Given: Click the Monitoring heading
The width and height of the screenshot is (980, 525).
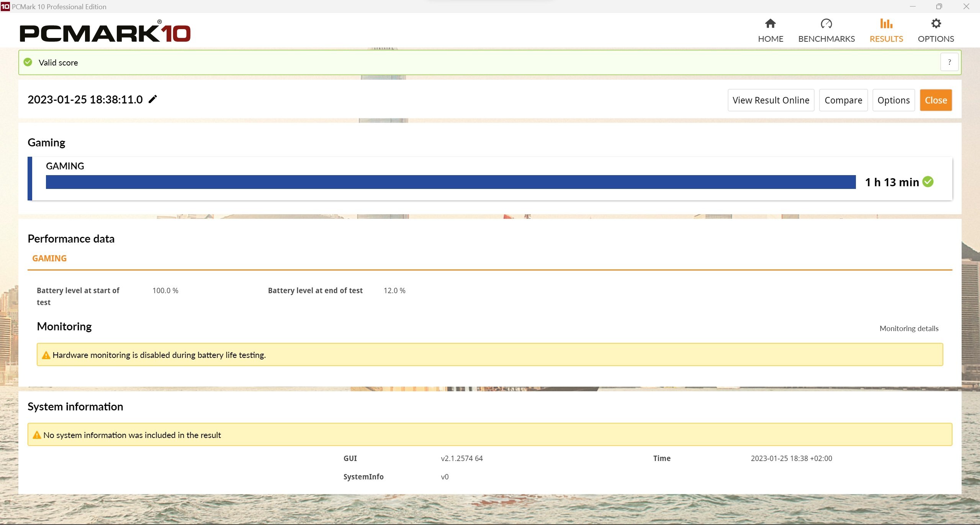Looking at the screenshot, I should click(64, 326).
